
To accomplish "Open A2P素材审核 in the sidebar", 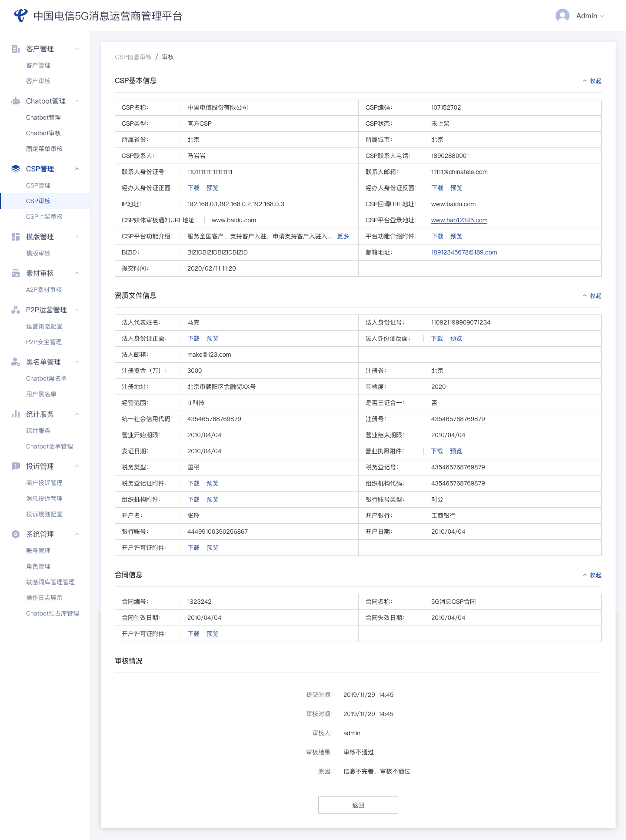I will (44, 290).
